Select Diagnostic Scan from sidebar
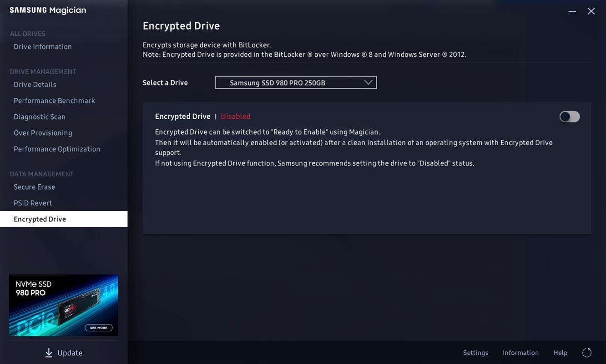This screenshot has height=364, width=606. click(40, 117)
